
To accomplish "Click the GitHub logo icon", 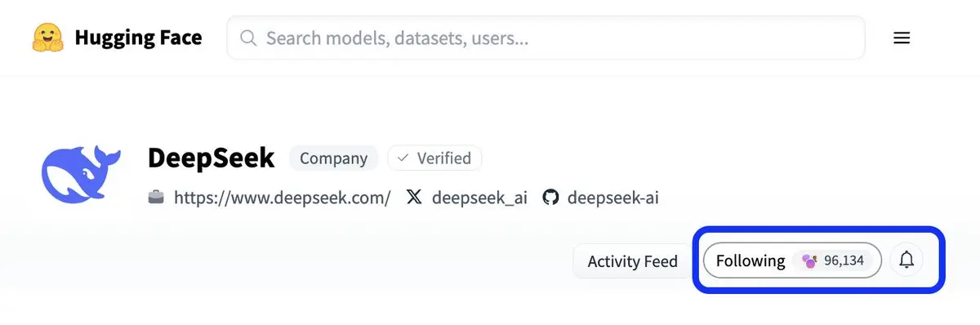I will click(550, 197).
